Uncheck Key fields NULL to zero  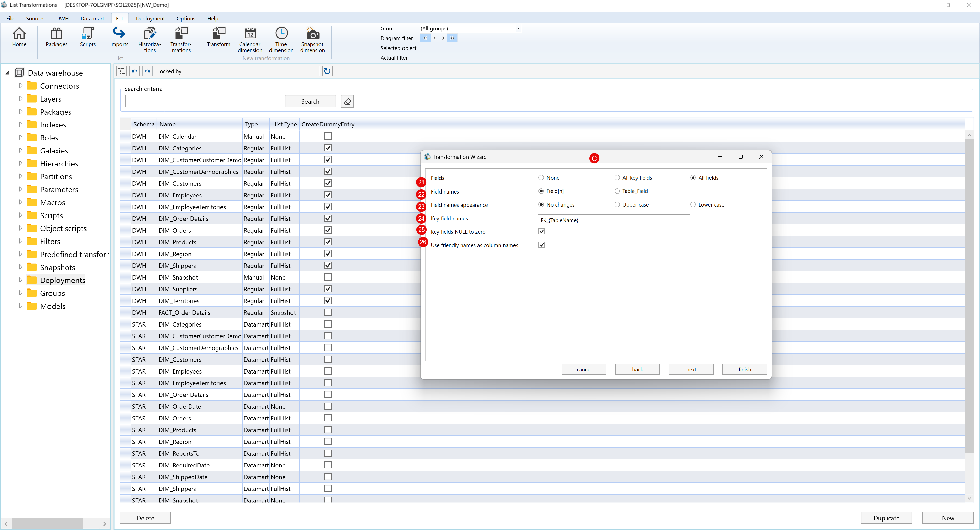coord(541,231)
